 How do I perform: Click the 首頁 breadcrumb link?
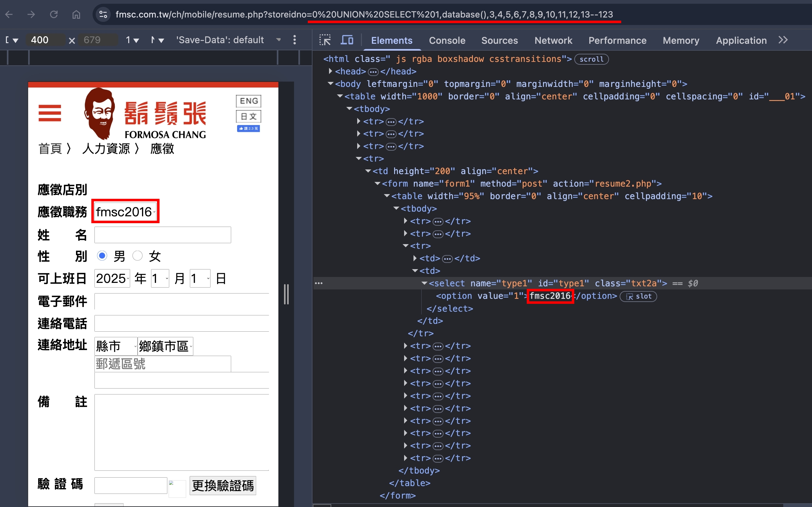(50, 148)
